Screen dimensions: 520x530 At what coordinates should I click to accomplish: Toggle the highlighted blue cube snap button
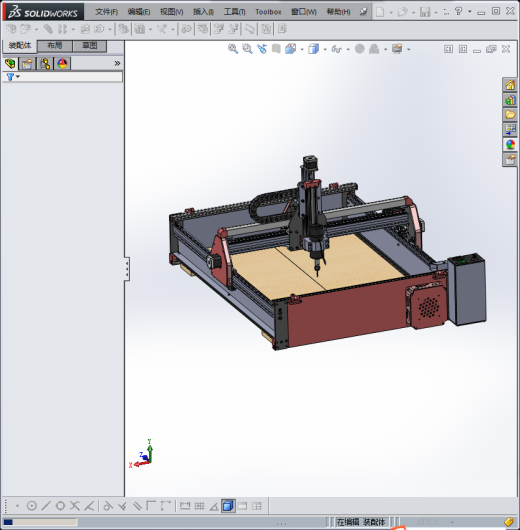[x=228, y=506]
